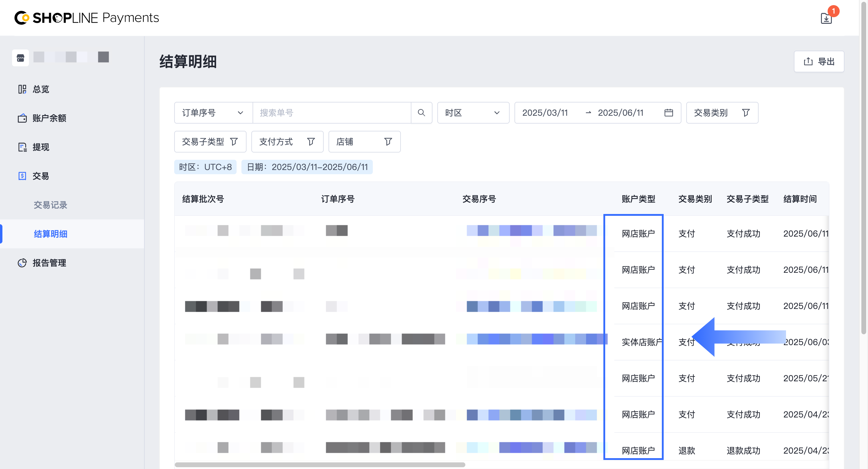
Task: Click the 订单序号 column header
Action: click(x=338, y=199)
